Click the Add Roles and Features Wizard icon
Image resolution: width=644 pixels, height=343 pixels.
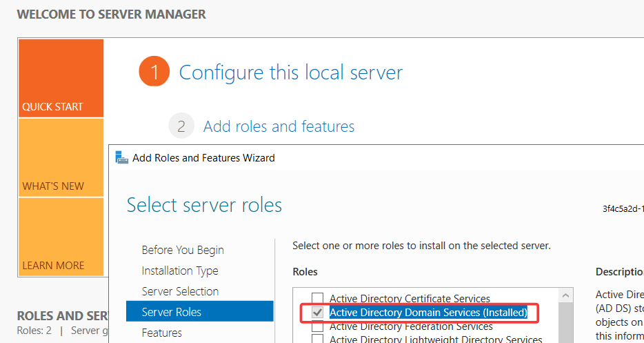[x=122, y=157]
